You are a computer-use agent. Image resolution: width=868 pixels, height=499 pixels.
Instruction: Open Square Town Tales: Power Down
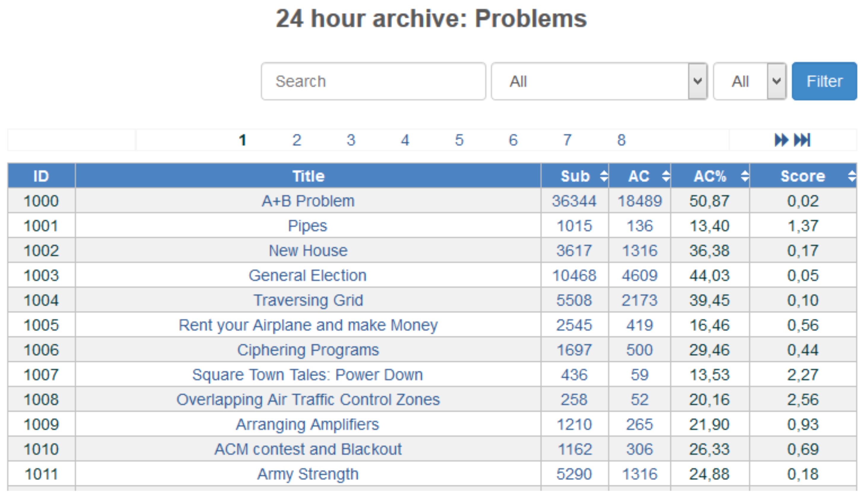coord(307,375)
